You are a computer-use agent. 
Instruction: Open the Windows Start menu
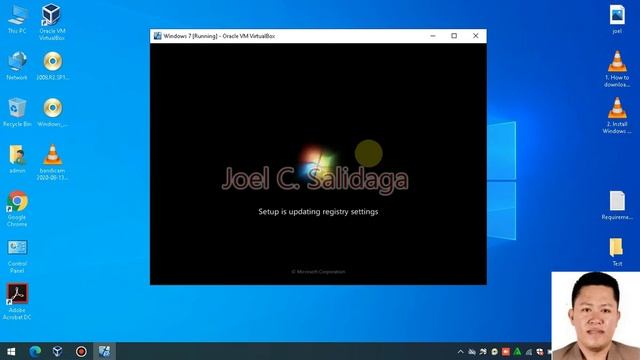click(11, 351)
